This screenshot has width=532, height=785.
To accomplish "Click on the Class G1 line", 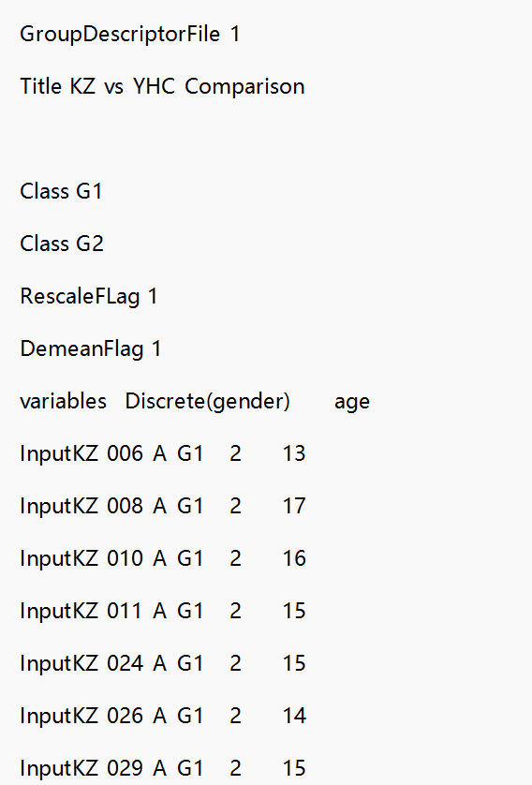I will click(x=61, y=191).
